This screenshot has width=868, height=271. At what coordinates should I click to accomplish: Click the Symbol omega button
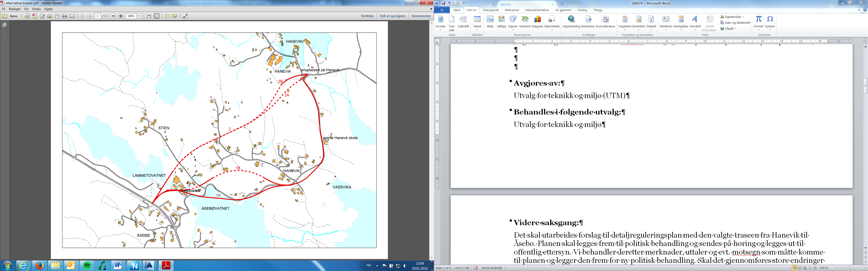point(770,23)
